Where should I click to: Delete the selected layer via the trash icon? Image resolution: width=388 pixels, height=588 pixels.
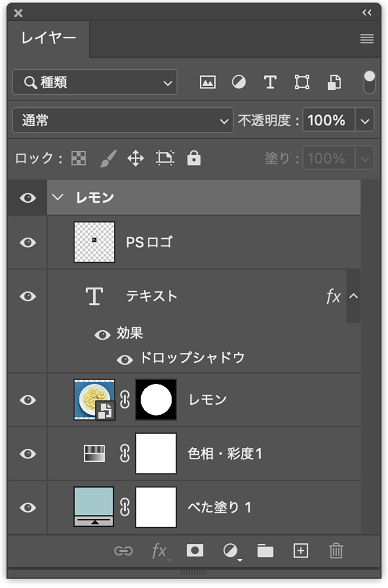click(x=336, y=551)
